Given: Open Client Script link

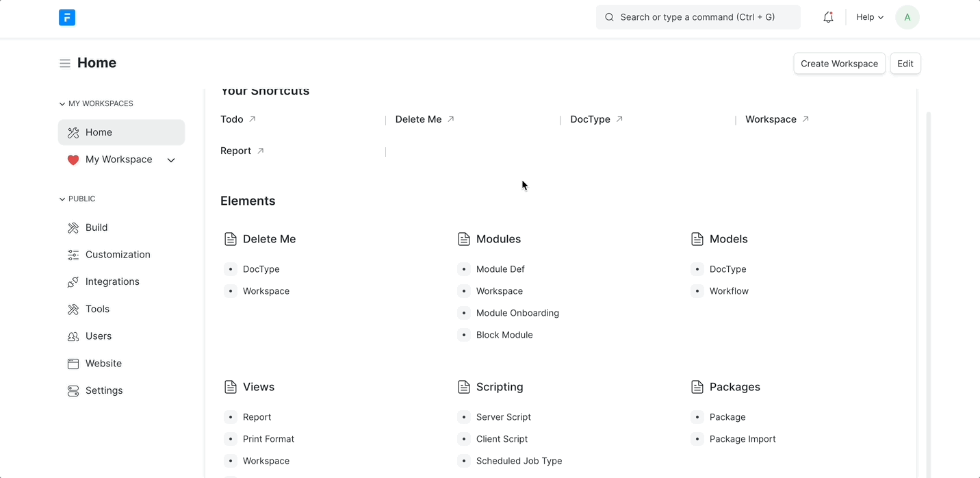Looking at the screenshot, I should click(x=502, y=439).
